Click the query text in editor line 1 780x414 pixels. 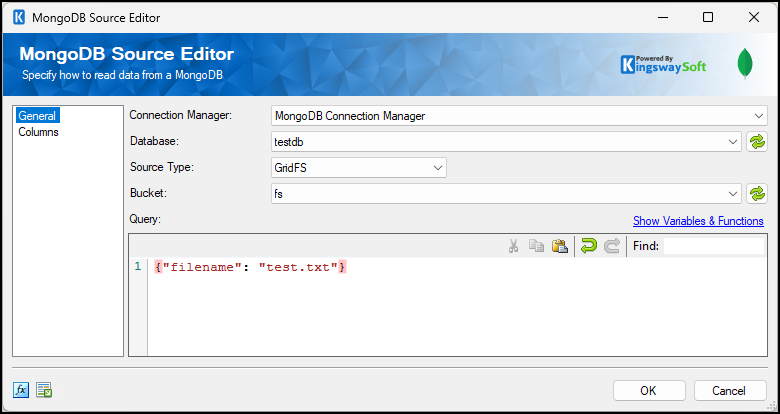250,267
